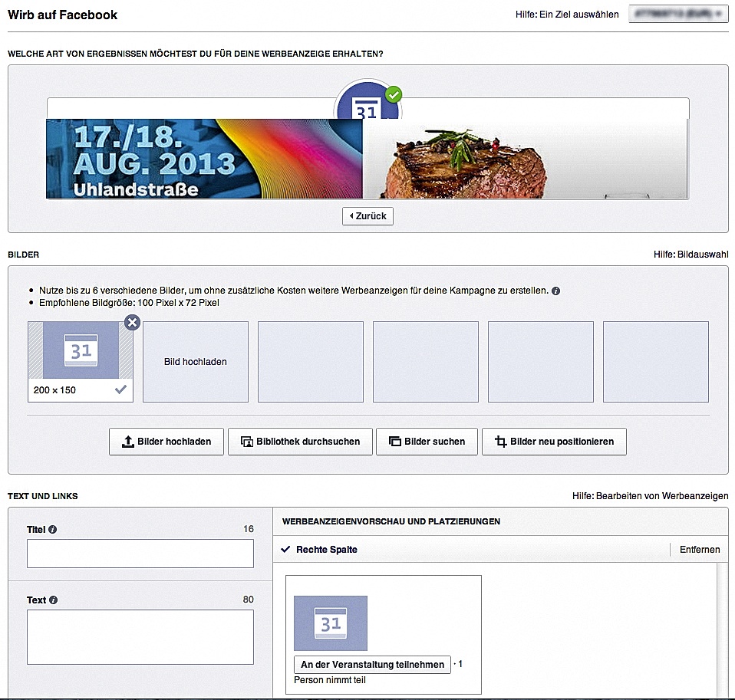Click Bilder neu positionieren
The width and height of the screenshot is (735, 700).
[x=554, y=442]
